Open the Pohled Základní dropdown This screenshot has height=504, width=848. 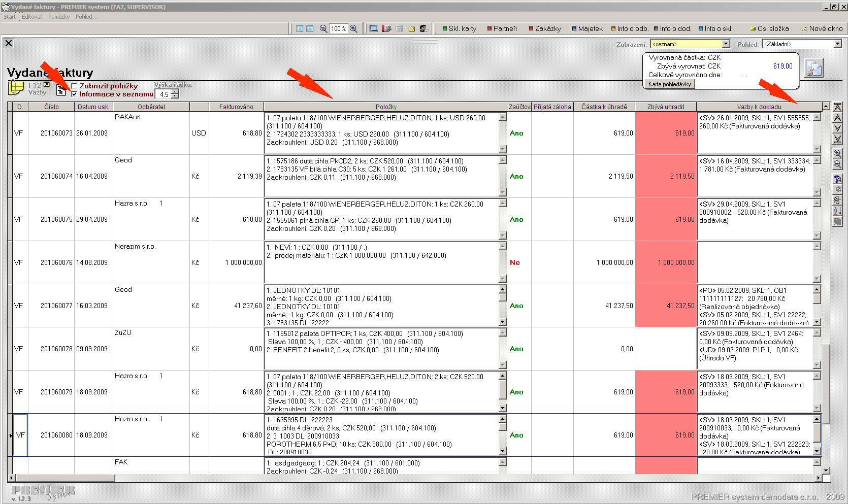coord(838,44)
